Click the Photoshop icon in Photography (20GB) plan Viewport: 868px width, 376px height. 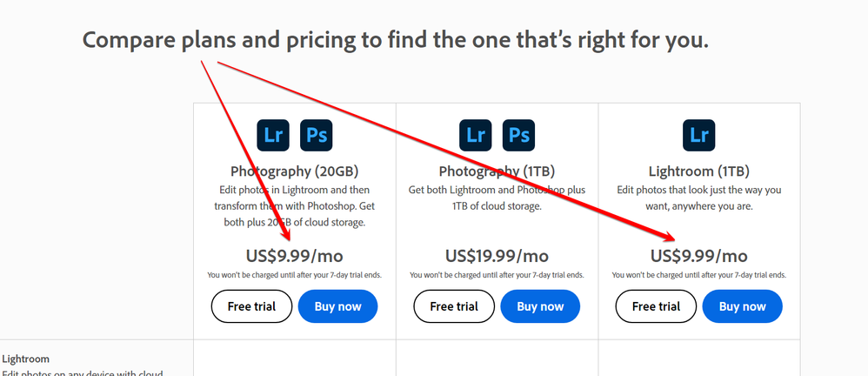pyautogui.click(x=317, y=136)
